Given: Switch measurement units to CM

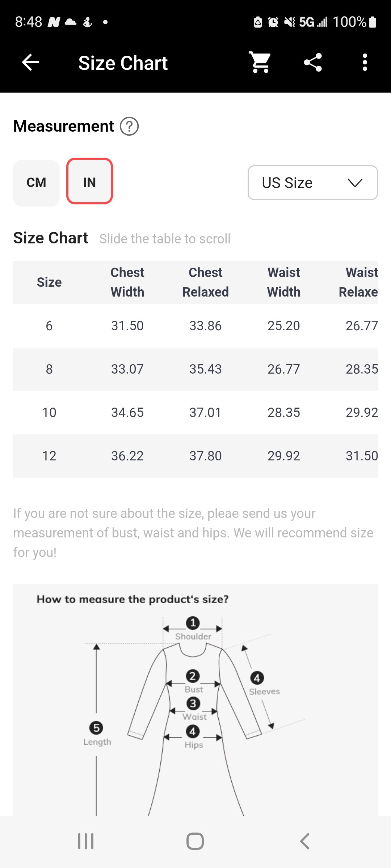Looking at the screenshot, I should point(36,183).
